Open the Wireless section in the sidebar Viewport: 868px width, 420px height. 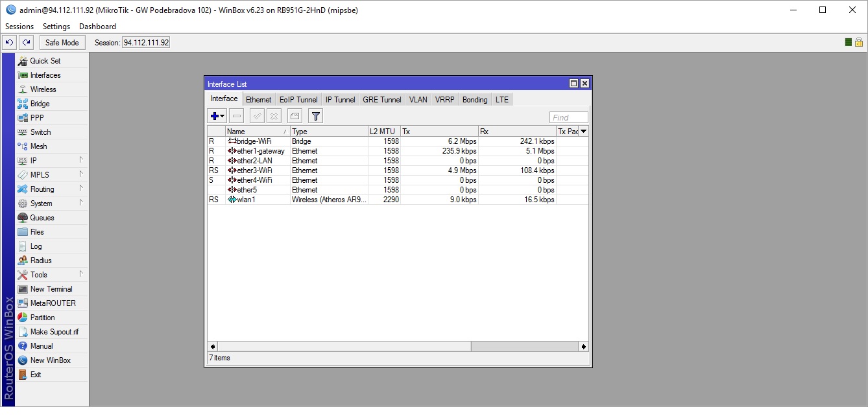[43, 89]
